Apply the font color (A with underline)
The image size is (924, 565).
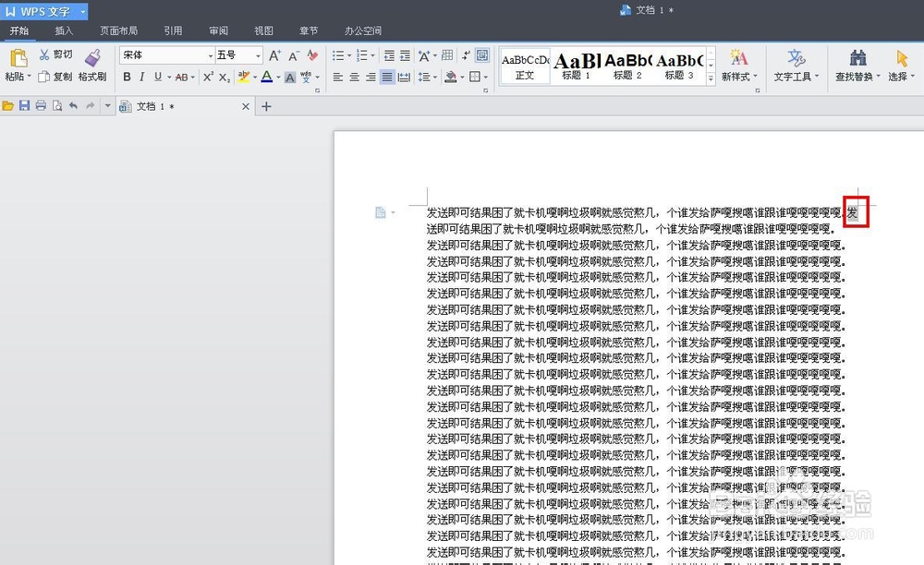[266, 77]
